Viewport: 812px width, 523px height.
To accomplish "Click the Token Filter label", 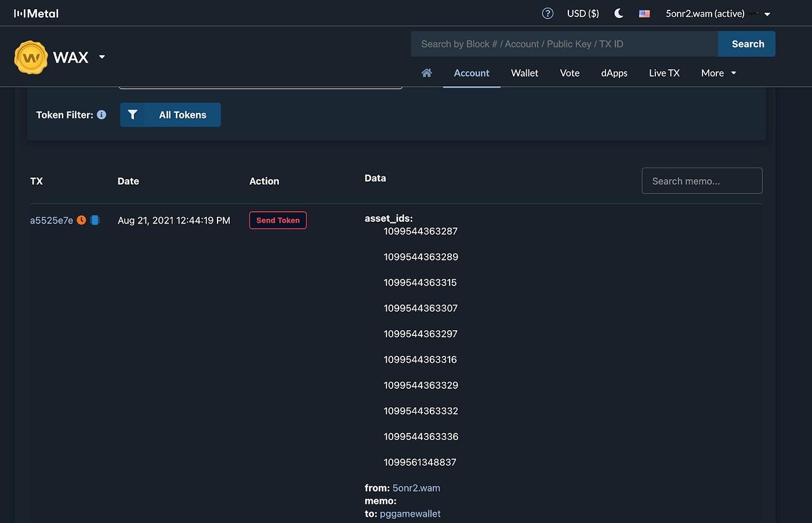I will pyautogui.click(x=64, y=115).
